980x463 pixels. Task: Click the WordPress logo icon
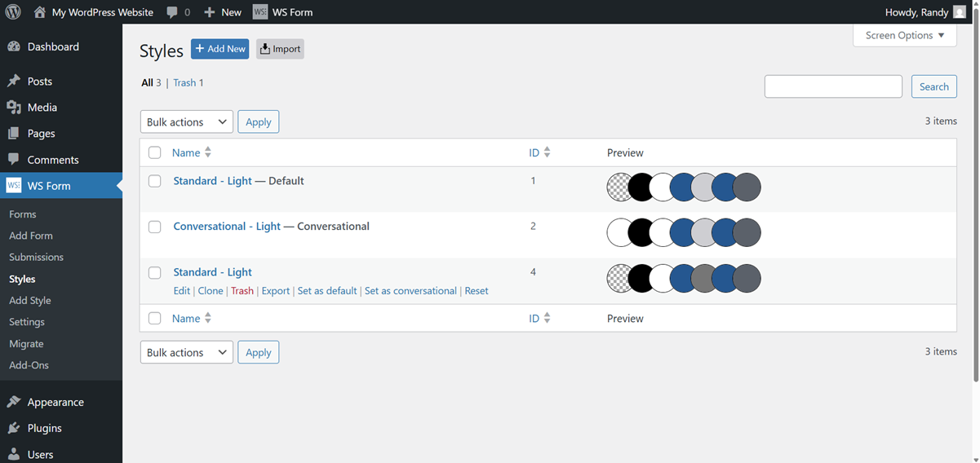click(x=13, y=12)
